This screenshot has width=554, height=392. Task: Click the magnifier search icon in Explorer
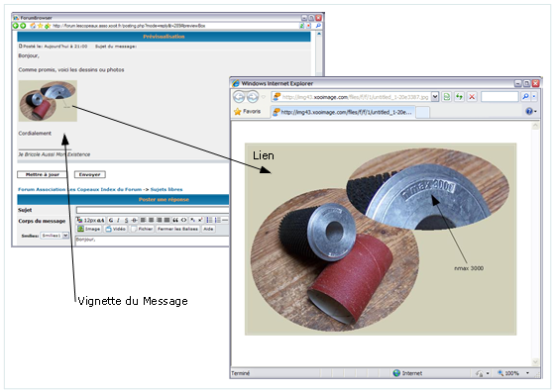(x=525, y=96)
